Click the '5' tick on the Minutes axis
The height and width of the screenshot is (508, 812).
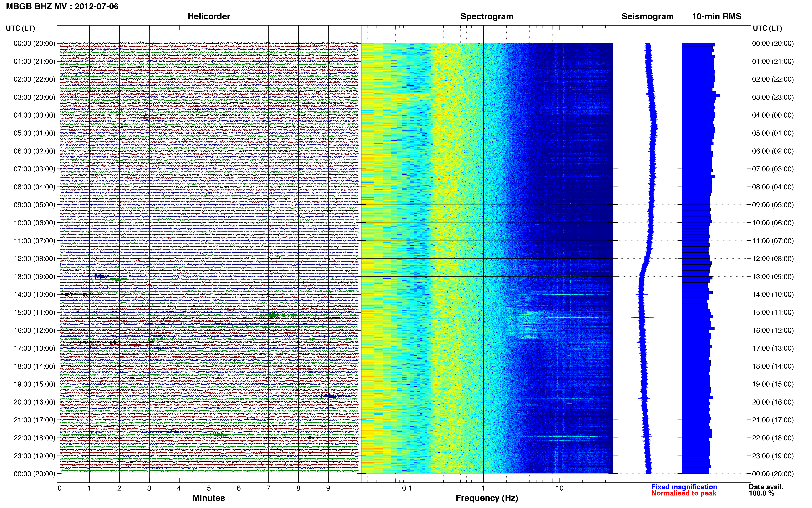pyautogui.click(x=209, y=488)
